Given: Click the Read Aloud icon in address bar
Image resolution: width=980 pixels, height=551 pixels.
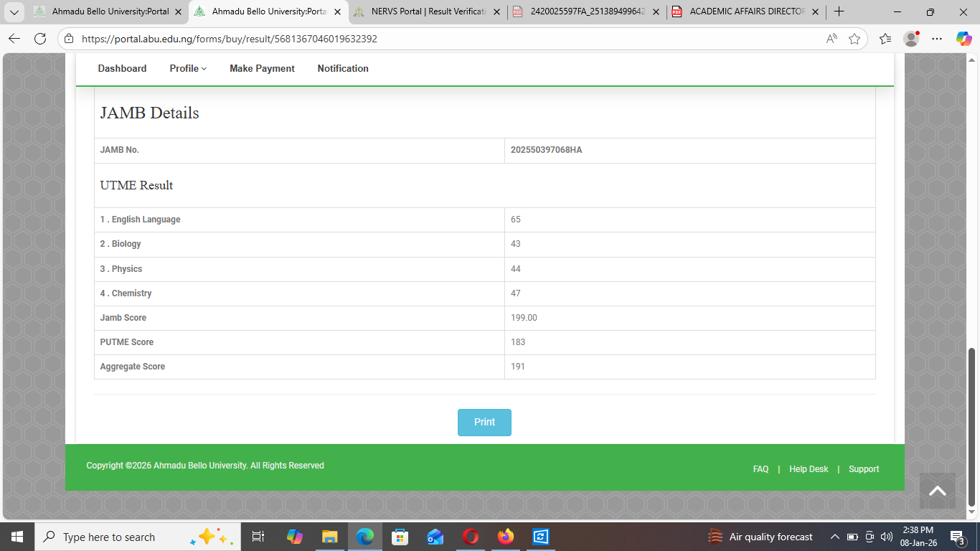Looking at the screenshot, I should click(831, 39).
